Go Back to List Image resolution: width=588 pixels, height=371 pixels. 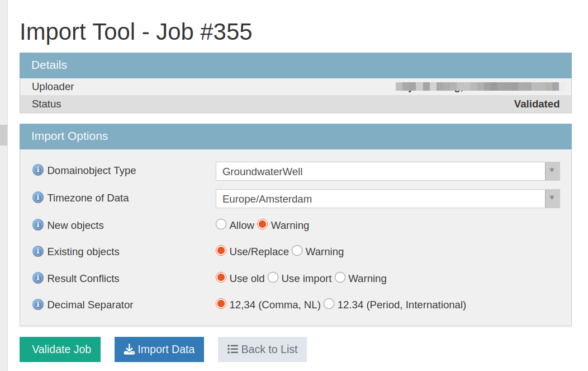coord(262,349)
